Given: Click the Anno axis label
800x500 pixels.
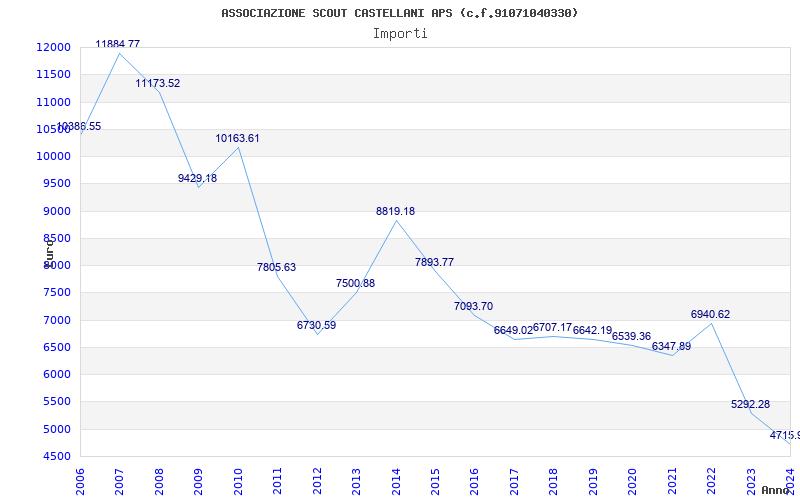Looking at the screenshot, I should click(x=776, y=490).
